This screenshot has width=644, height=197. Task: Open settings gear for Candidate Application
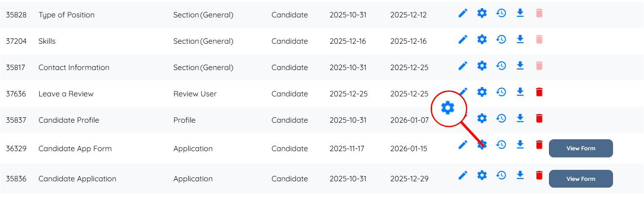click(x=482, y=175)
